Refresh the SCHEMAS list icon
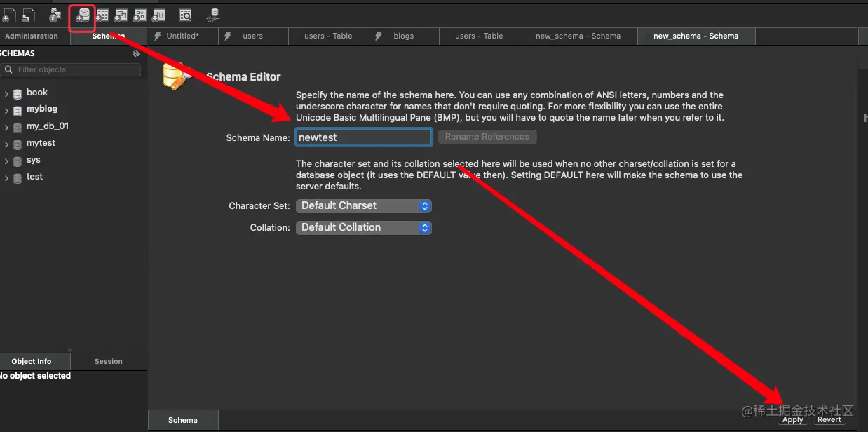The image size is (868, 432). click(x=136, y=53)
